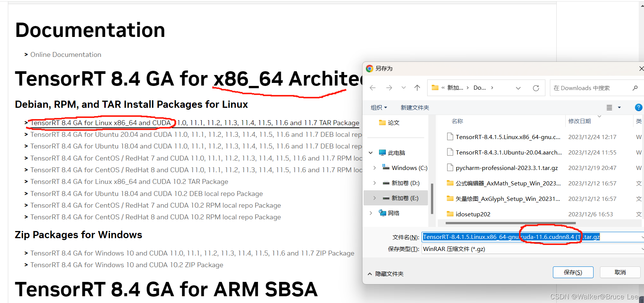Click the horizontal scrollbar of file list
Screen dimensions: 644x303
(x=511, y=223)
